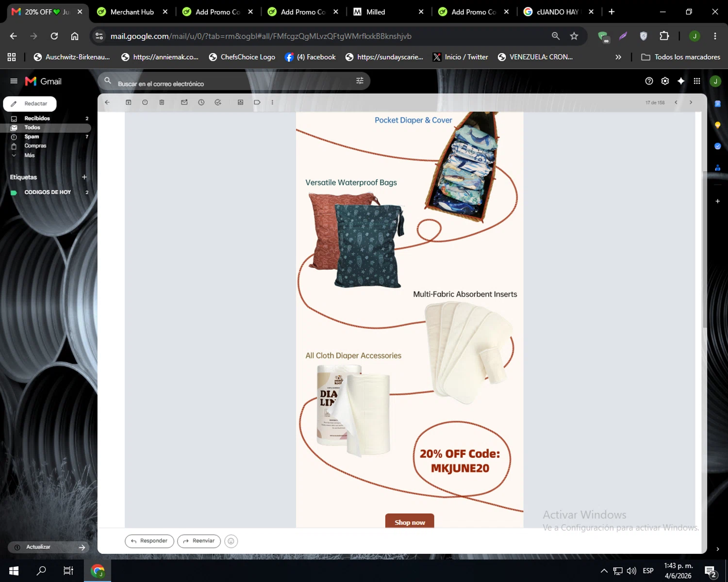The height and width of the screenshot is (582, 728).
Task: Click the Gmail search field
Action: [x=234, y=81]
